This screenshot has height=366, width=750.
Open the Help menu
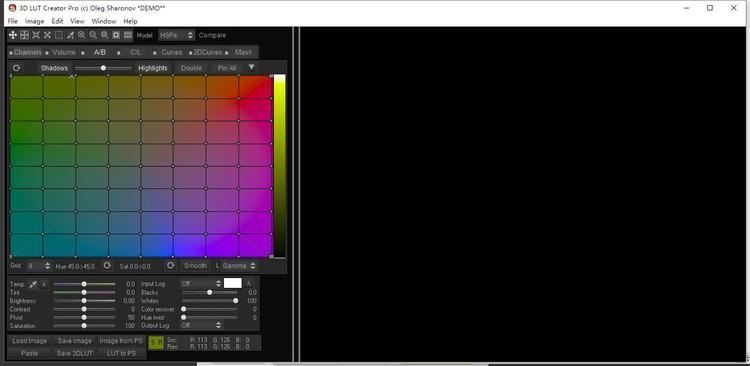130,21
